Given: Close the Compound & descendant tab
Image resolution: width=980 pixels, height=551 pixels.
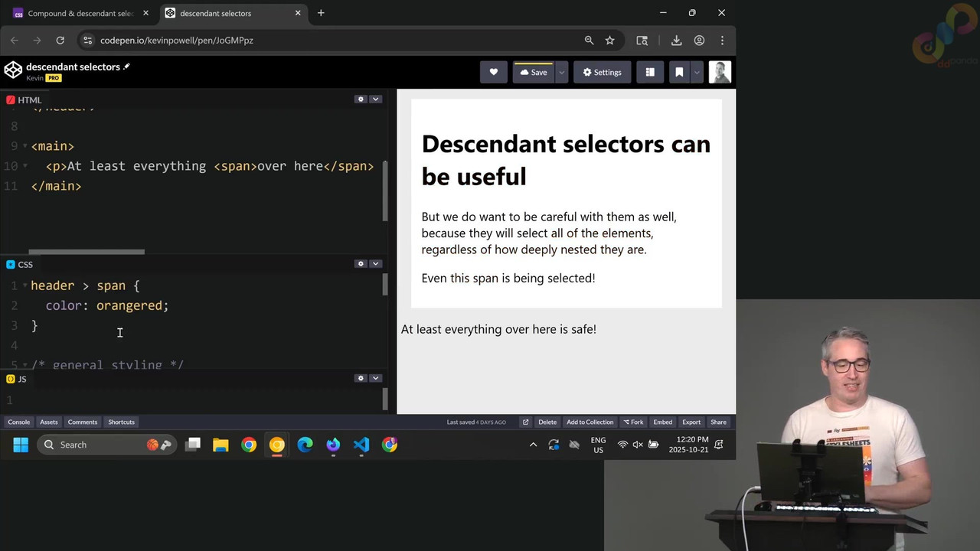Looking at the screenshot, I should 145,13.
